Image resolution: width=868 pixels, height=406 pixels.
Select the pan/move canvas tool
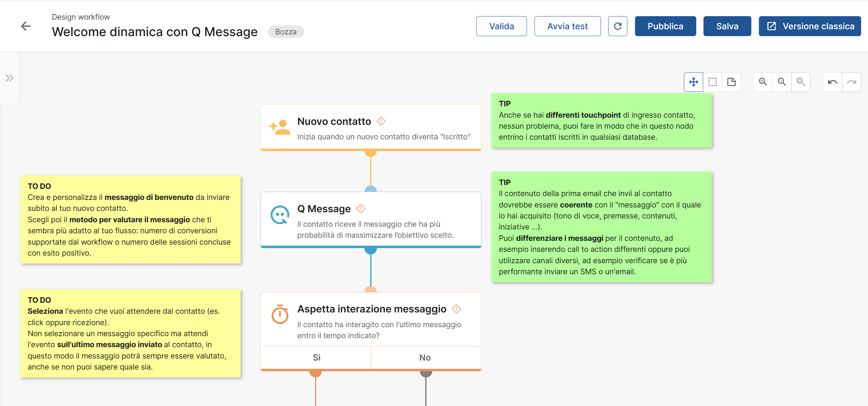click(x=694, y=82)
